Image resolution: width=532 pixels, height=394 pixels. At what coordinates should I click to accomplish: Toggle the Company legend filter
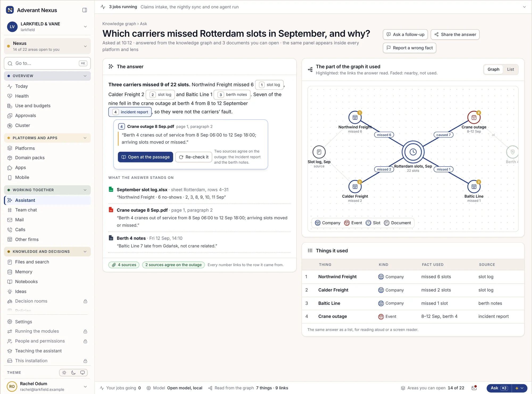point(327,223)
